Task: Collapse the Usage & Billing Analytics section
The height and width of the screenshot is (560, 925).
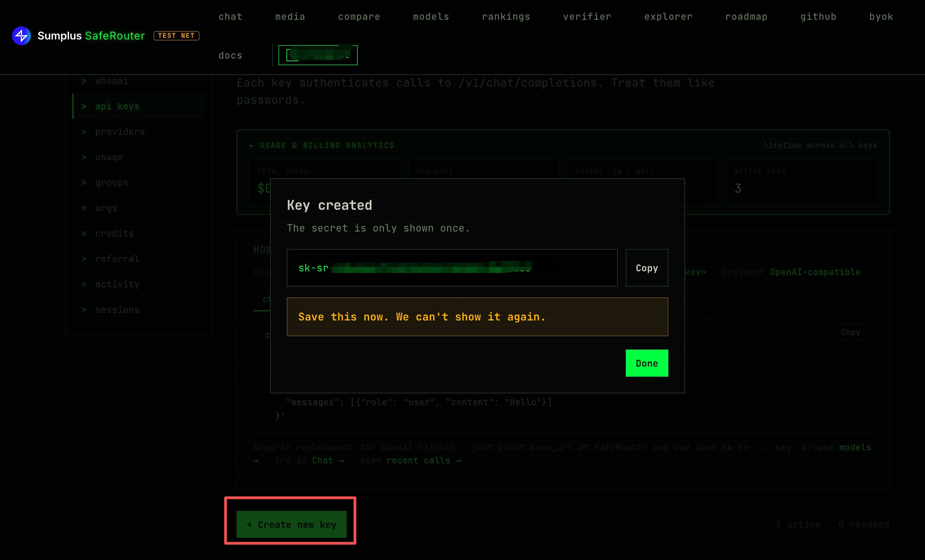Action: [x=321, y=145]
